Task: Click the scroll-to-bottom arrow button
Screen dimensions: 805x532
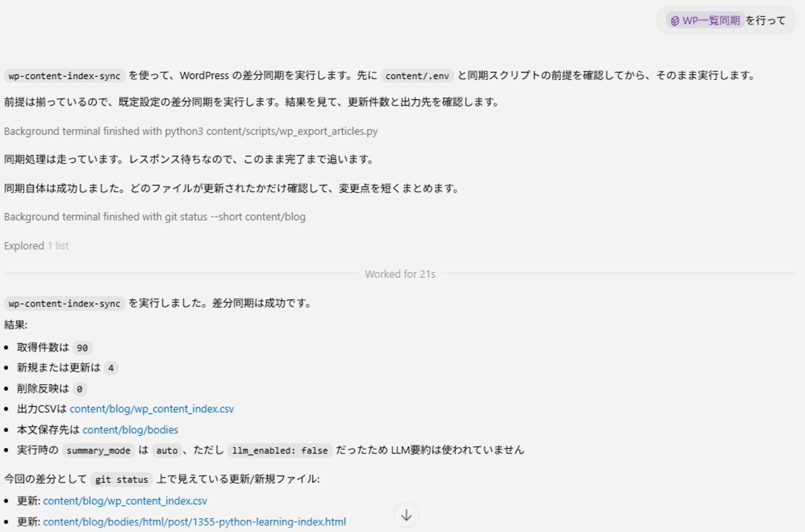Action: coord(406,515)
